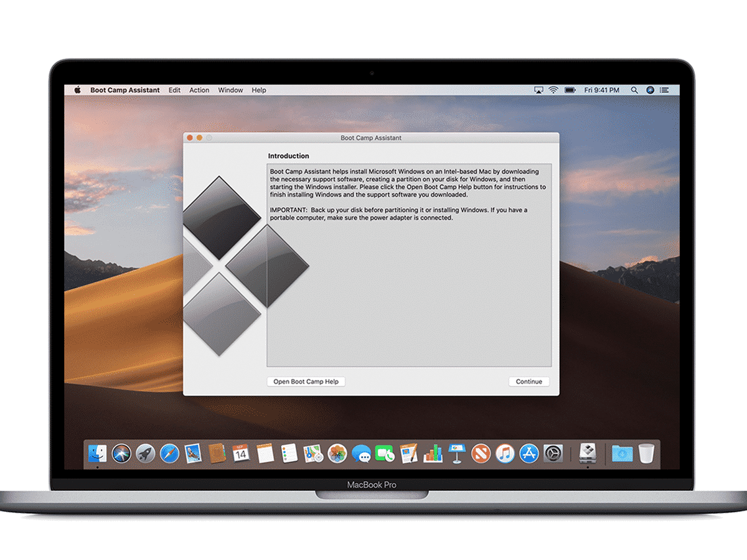The width and height of the screenshot is (747, 560).
Task: Open News icon in the Dock
Action: click(x=481, y=454)
